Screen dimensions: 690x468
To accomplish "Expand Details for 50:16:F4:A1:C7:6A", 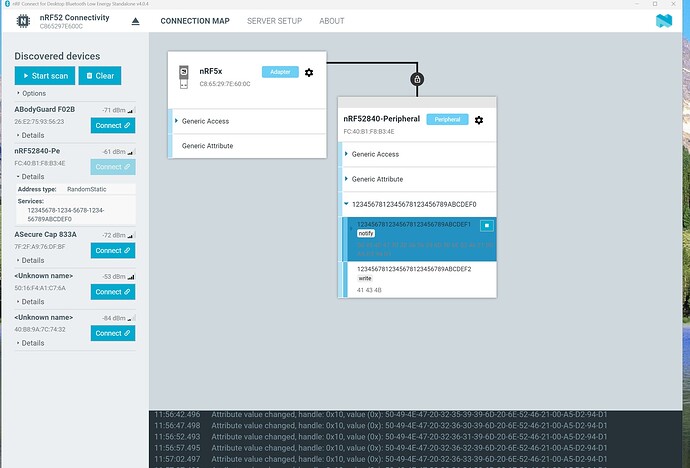I will tap(30, 301).
